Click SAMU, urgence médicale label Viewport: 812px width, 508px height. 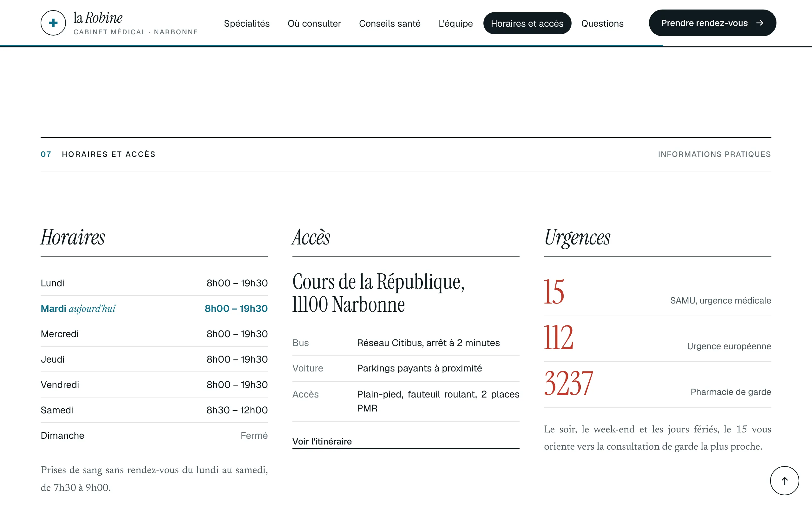click(x=720, y=300)
